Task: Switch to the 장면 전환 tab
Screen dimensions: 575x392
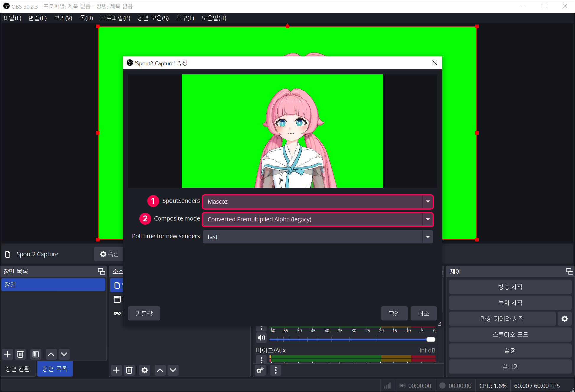Action: [18, 369]
